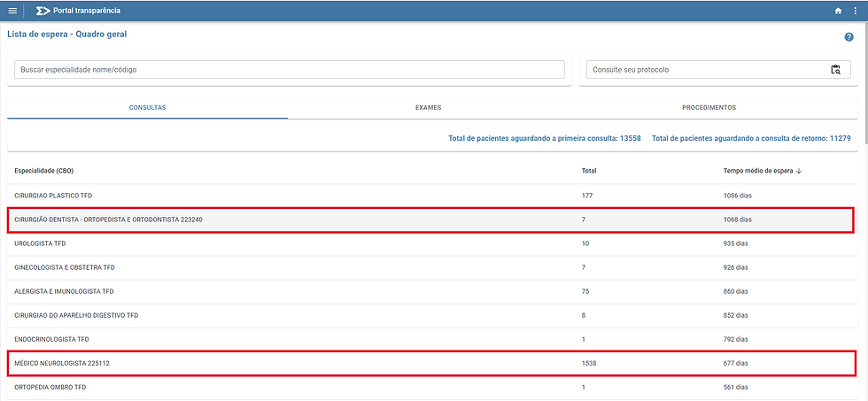This screenshot has width=868, height=401.
Task: Switch to the EXAMES tab
Action: pyautogui.click(x=429, y=108)
